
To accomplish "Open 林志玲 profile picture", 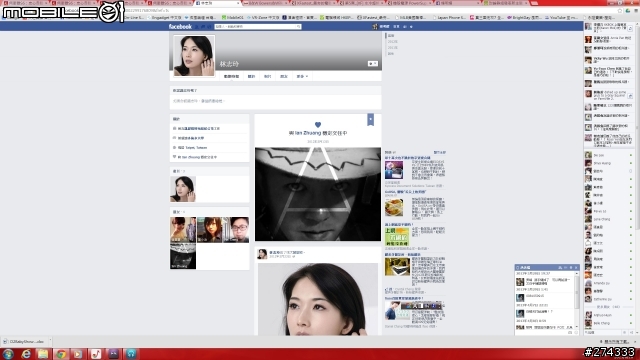I will click(194, 56).
